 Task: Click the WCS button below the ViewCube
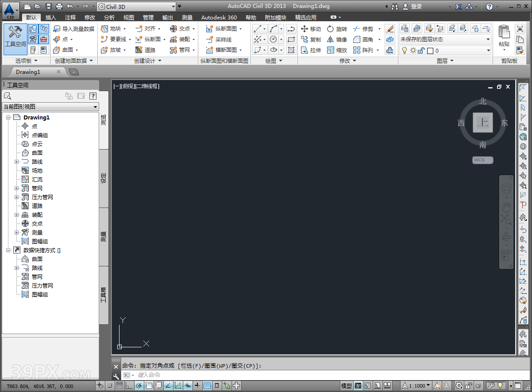click(482, 160)
